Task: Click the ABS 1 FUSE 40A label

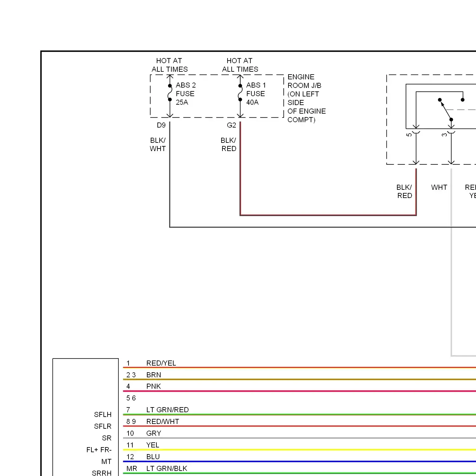Action: pyautogui.click(x=256, y=94)
